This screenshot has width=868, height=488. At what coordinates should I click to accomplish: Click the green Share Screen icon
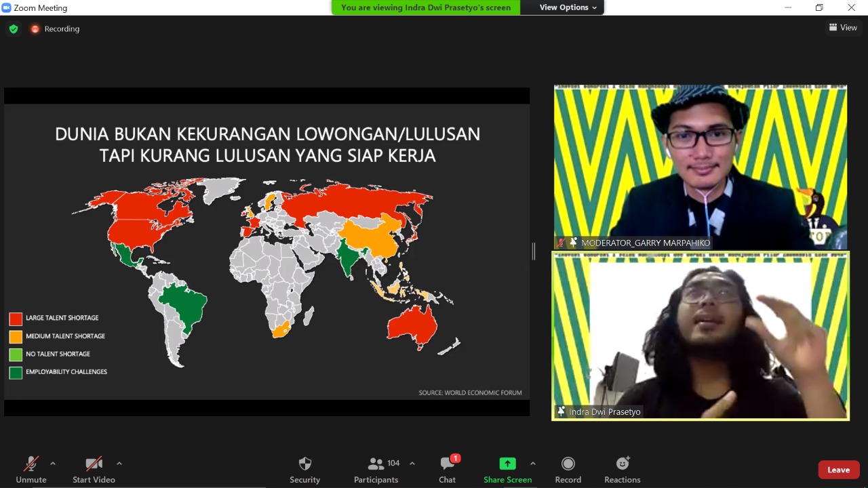click(x=507, y=464)
